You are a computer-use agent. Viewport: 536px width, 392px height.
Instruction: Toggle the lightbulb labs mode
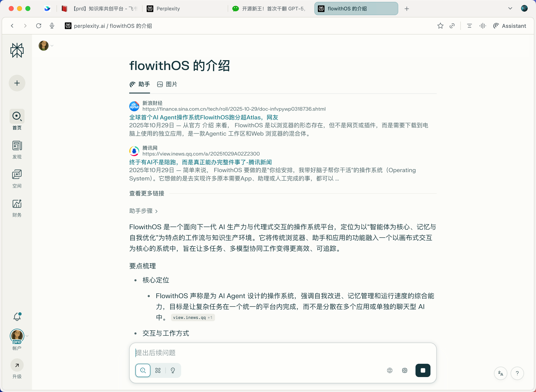[x=173, y=370]
